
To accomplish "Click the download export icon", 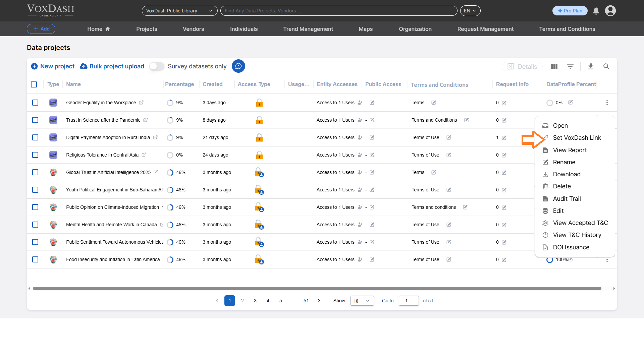I will (591, 66).
